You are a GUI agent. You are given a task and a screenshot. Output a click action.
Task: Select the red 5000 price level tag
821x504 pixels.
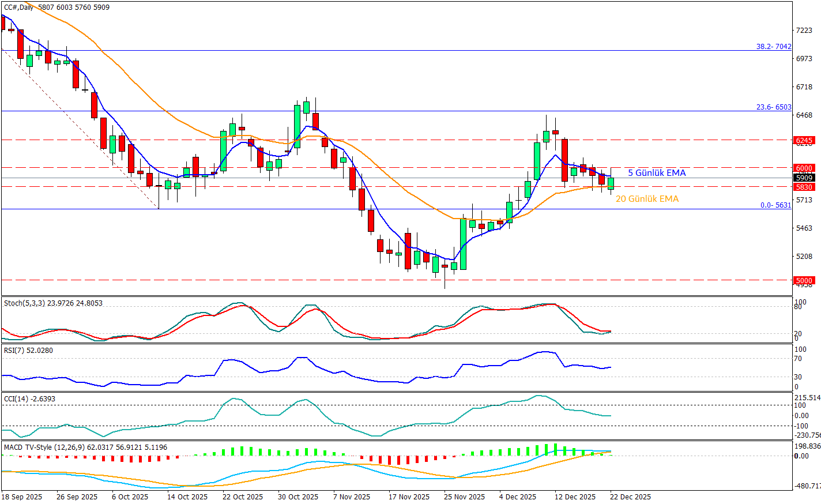pos(804,281)
